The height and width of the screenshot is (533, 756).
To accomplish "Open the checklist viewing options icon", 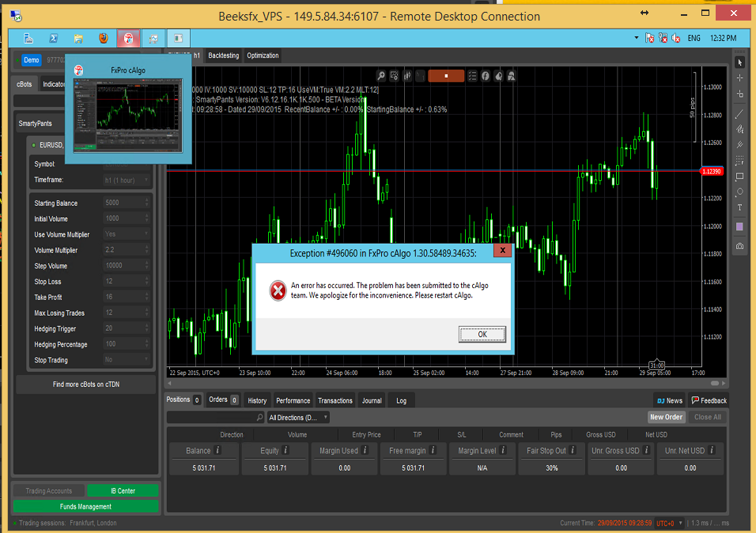I will pos(472,76).
